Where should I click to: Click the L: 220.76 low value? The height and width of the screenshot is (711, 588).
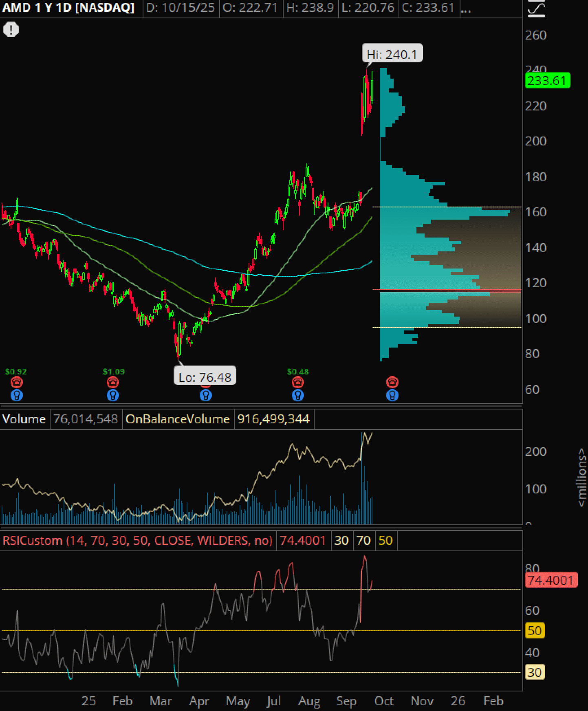(x=368, y=8)
